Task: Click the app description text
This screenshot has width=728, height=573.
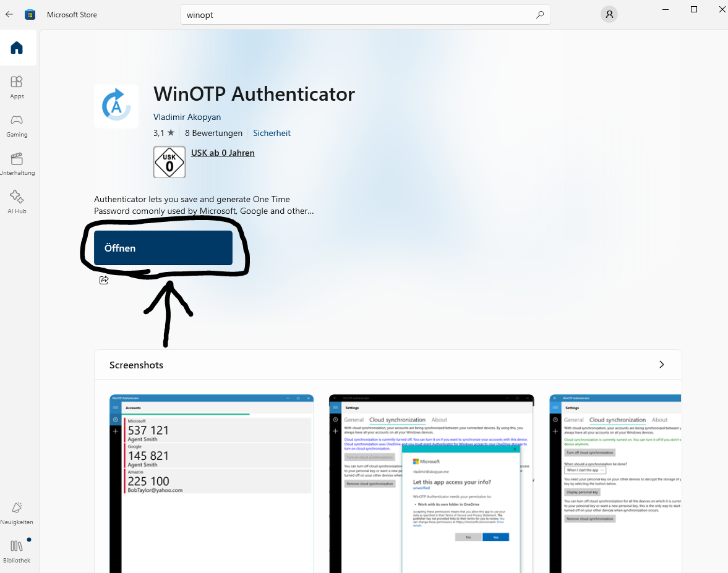Action: (x=204, y=205)
